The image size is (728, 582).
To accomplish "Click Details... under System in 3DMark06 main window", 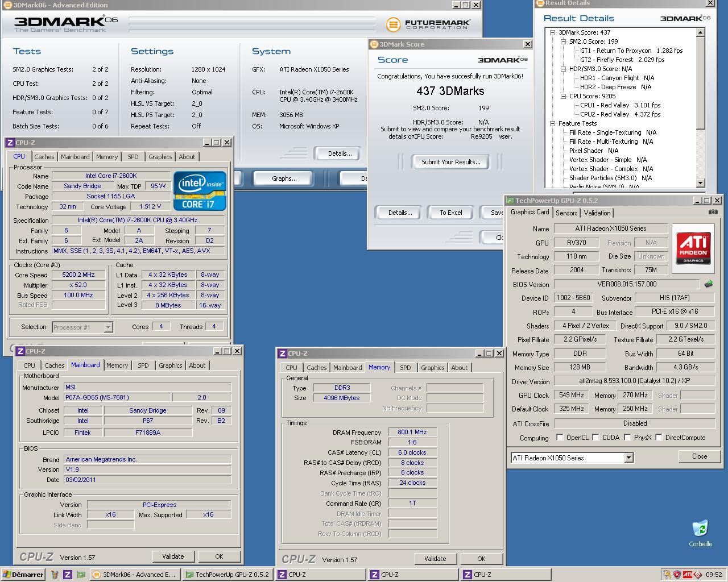I will tap(340, 153).
